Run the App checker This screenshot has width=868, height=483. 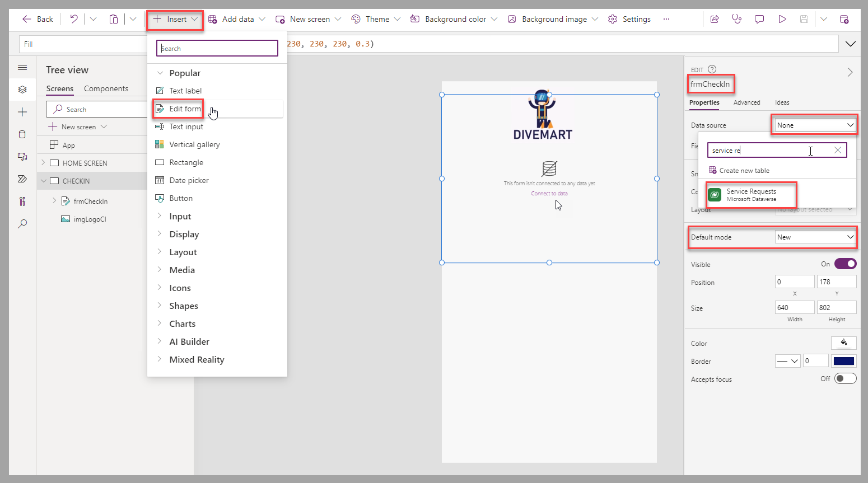[x=736, y=18]
